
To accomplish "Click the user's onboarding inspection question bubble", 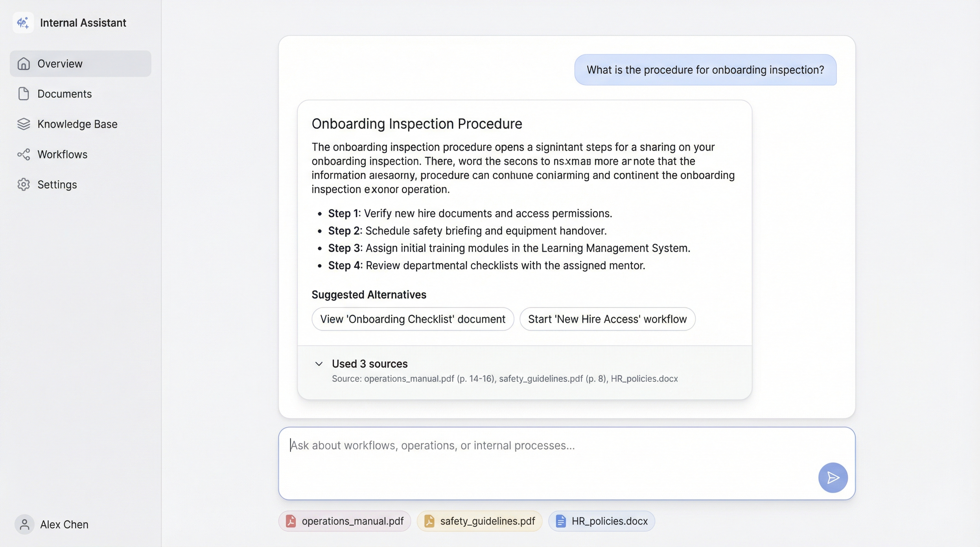I will pyautogui.click(x=705, y=70).
